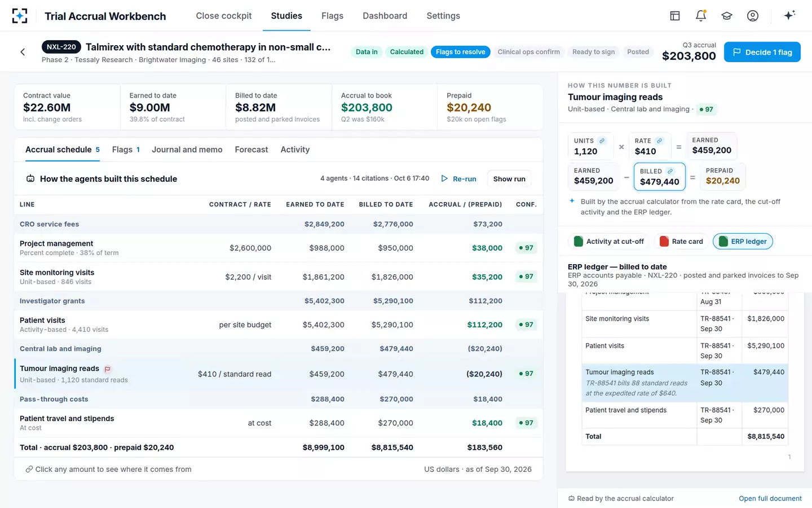Screen dimensions: 812x508
Task: Click the Trial Accrual Workbench logo icon
Action: coord(20,16)
